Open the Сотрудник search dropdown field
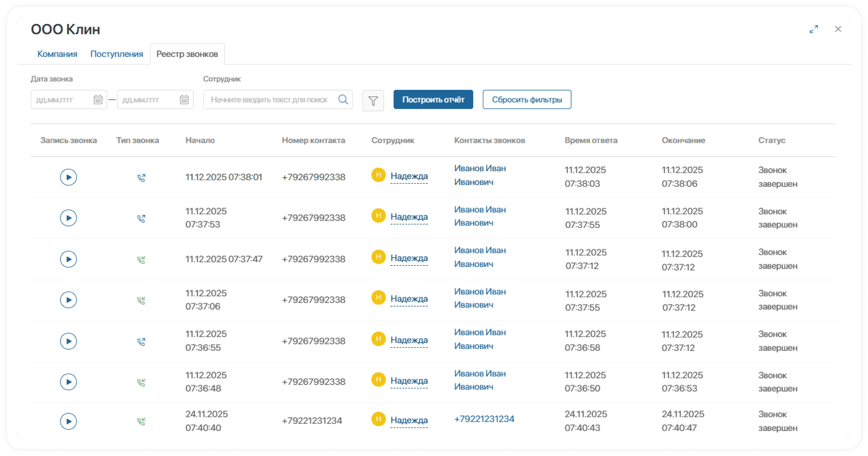This screenshot has height=456, width=868. coord(272,99)
